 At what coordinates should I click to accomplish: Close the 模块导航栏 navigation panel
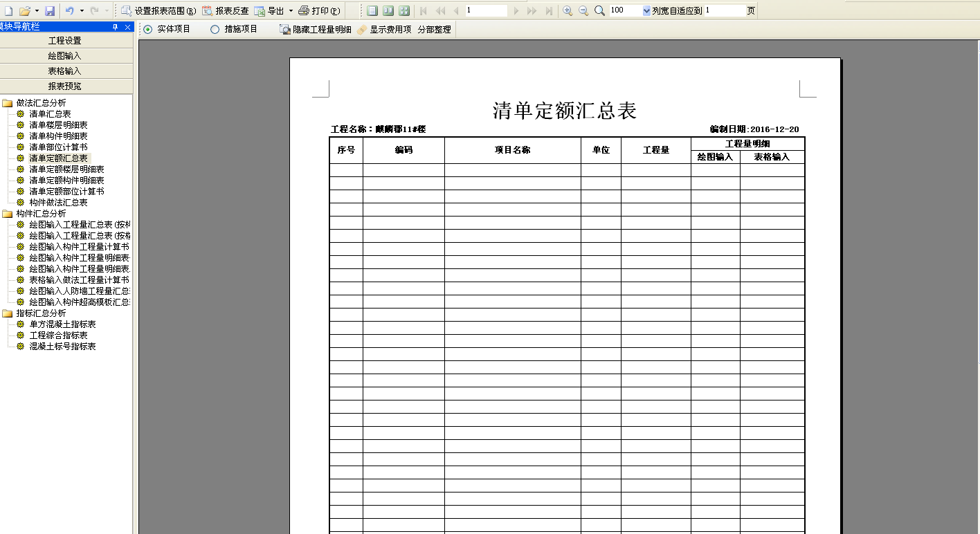[127, 26]
